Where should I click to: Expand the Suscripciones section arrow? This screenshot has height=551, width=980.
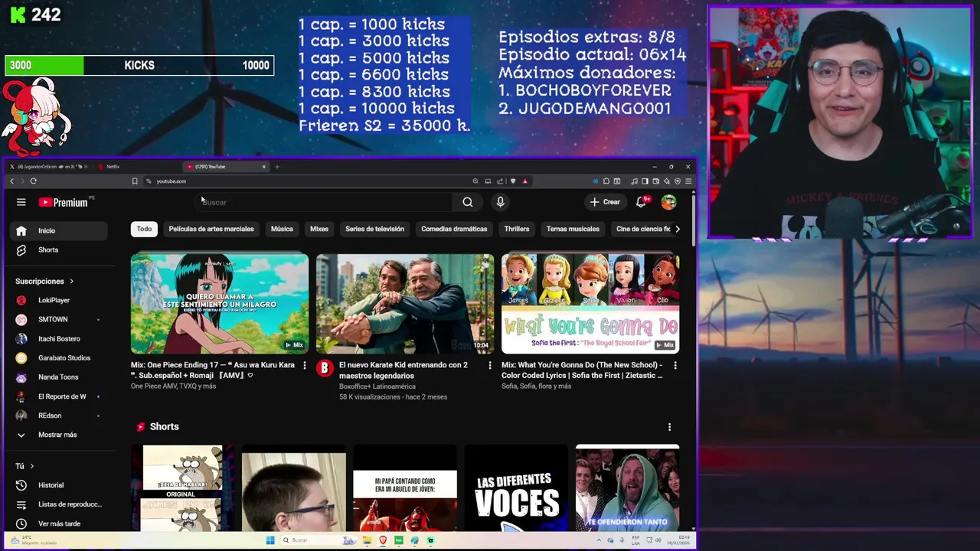71,281
